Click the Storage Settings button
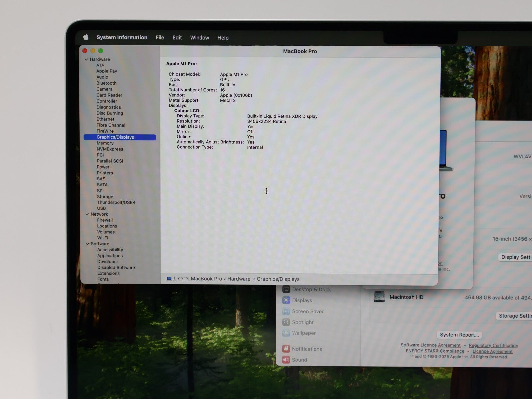532x399 pixels. coord(514,316)
